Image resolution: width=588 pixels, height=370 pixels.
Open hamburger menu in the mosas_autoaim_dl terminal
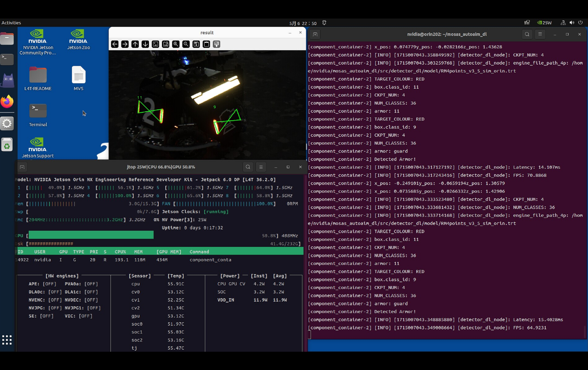point(540,34)
